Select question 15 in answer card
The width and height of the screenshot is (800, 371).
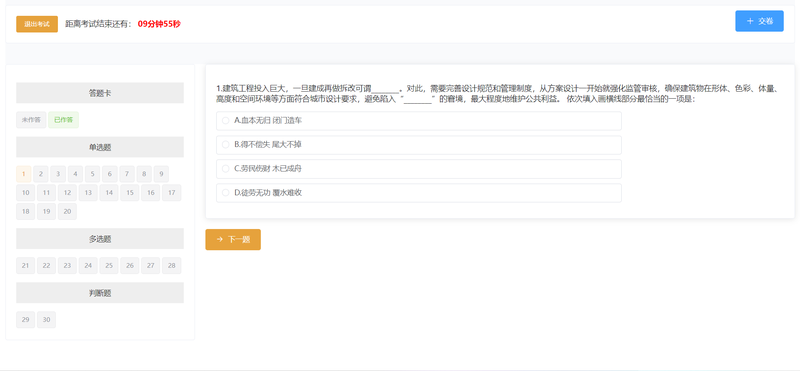pyautogui.click(x=130, y=193)
